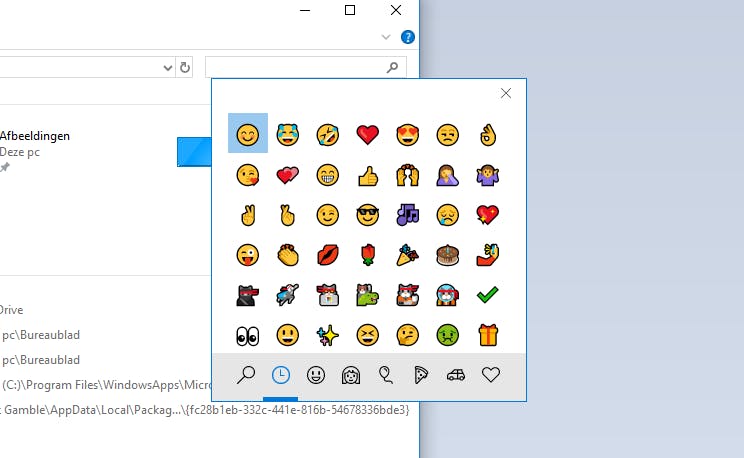Pick the grinning face with teeth emoji

click(x=327, y=175)
